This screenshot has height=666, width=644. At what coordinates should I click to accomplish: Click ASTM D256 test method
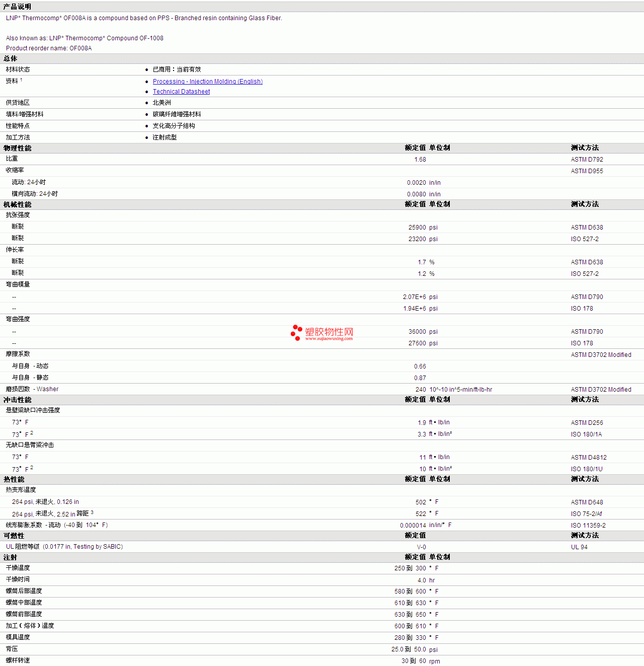pyautogui.click(x=587, y=423)
